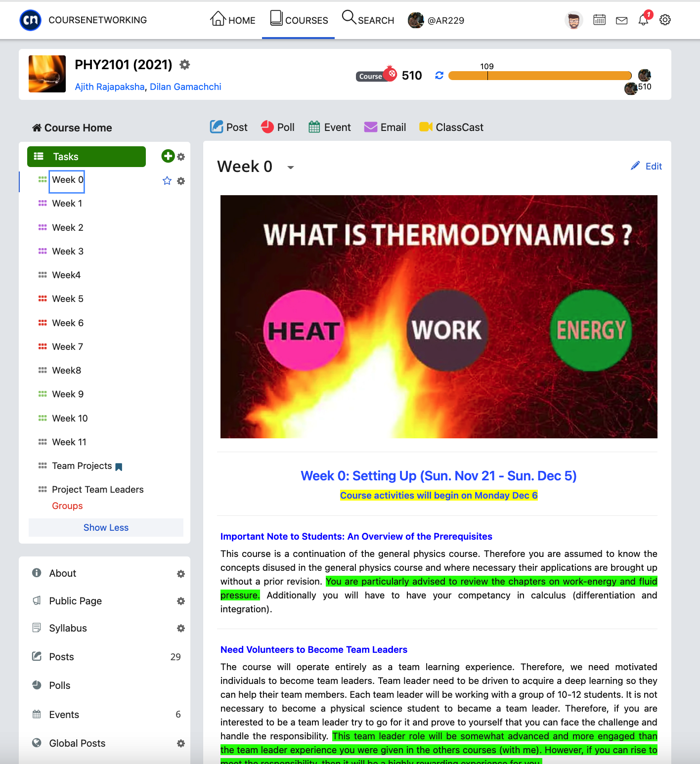
Task: Toggle the star on Week 0 task
Action: click(167, 181)
